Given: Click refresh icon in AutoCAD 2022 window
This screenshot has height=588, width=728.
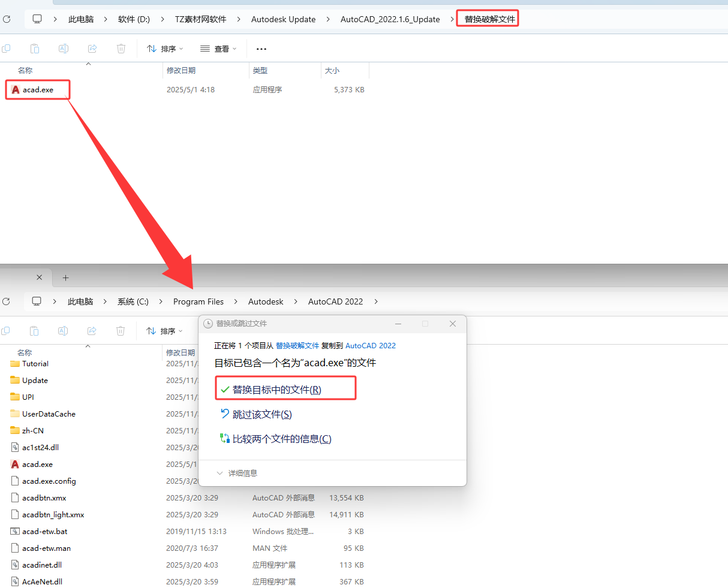Looking at the screenshot, I should [7, 301].
